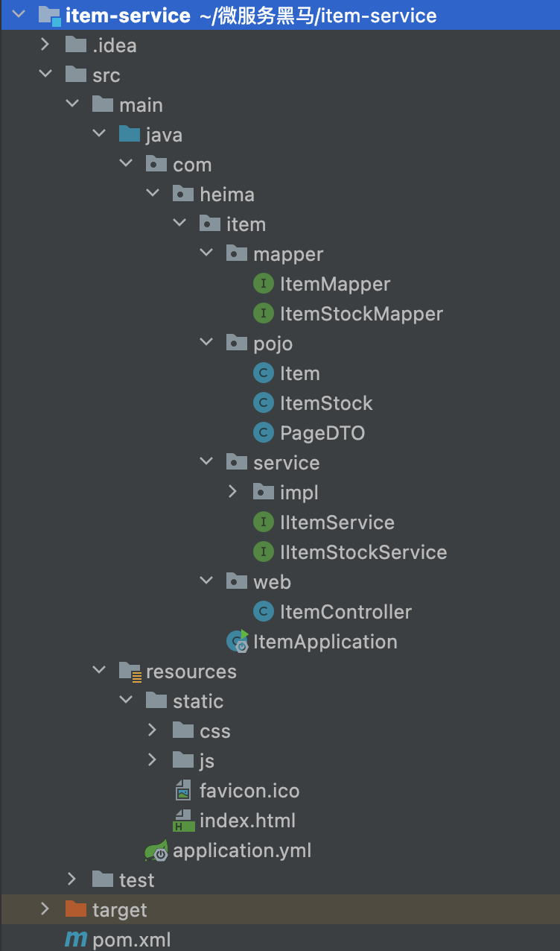Collapse the pojo package chevron
560x951 pixels.
tap(206, 344)
